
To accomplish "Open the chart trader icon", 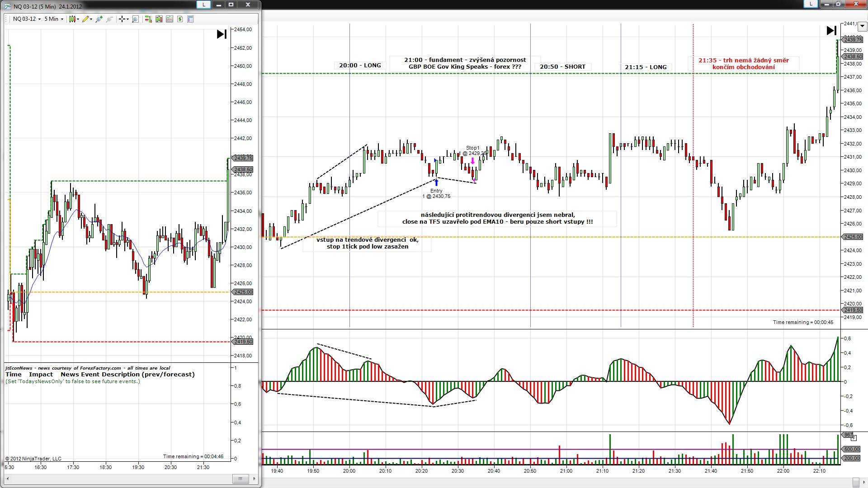I will coord(148,19).
